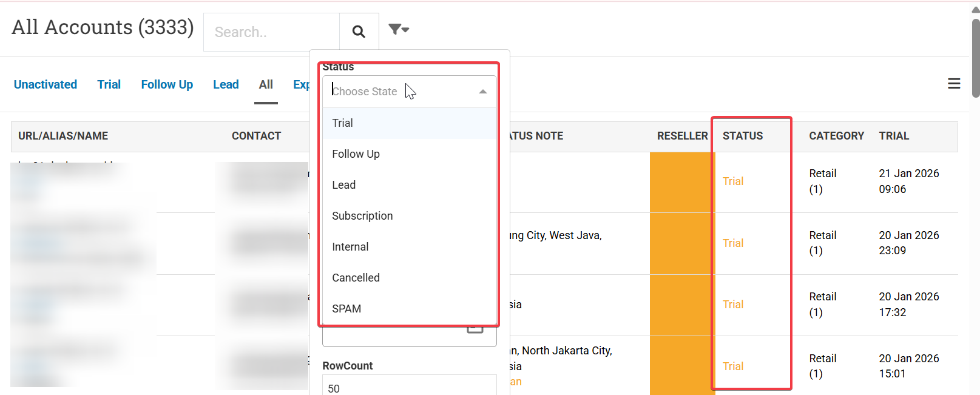Switch to Unactivated tab
The width and height of the screenshot is (980, 395).
tap(46, 84)
